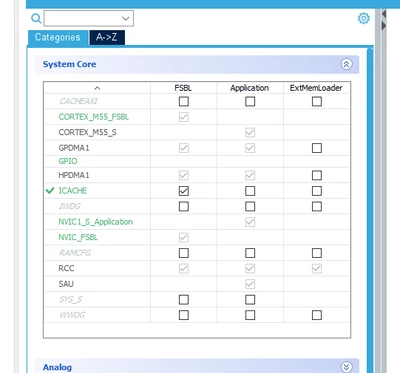Screen dimensions: 400x373
Task: Enable CACHEAXI for Application
Action: click(250, 101)
